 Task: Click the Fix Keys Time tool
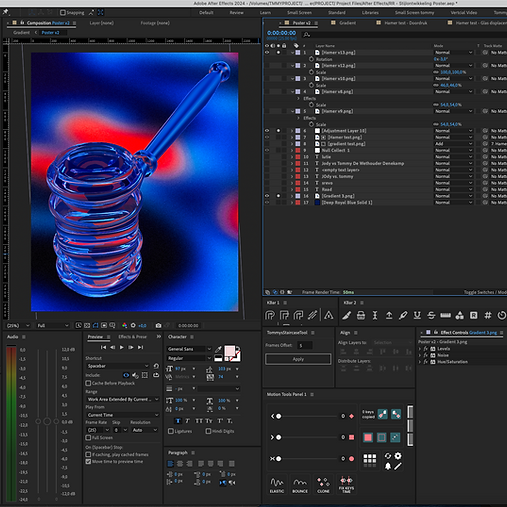(x=346, y=485)
